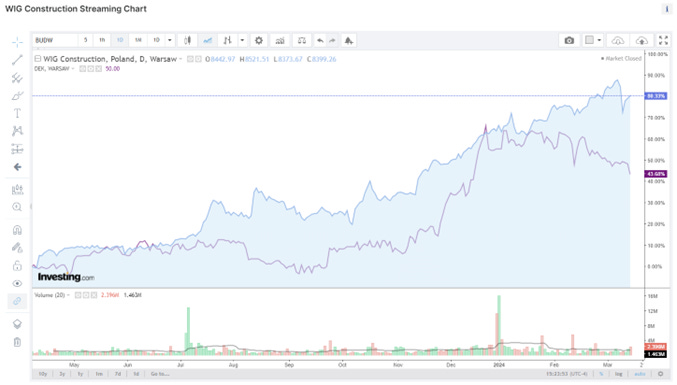This screenshot has height=385, width=677.
Task: Open the compare symbols scales icon
Action: click(x=302, y=40)
